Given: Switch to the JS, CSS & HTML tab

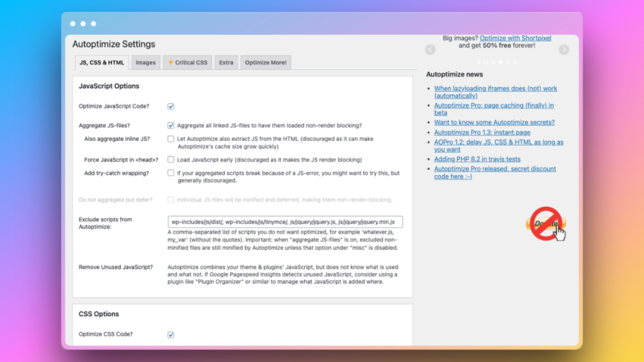Looking at the screenshot, I should point(101,62).
